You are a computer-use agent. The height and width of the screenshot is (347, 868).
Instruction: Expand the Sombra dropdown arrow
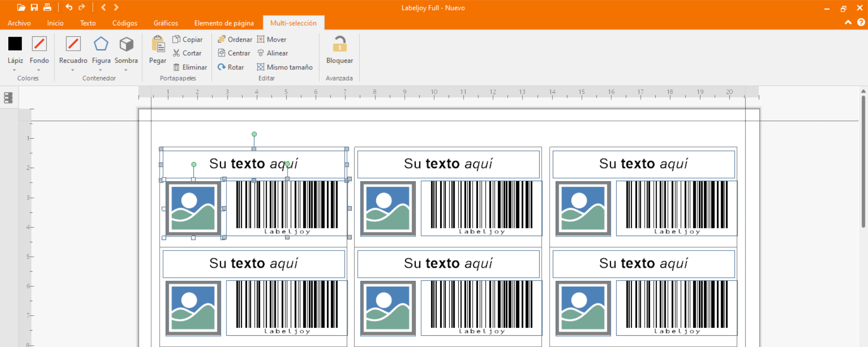tap(126, 70)
